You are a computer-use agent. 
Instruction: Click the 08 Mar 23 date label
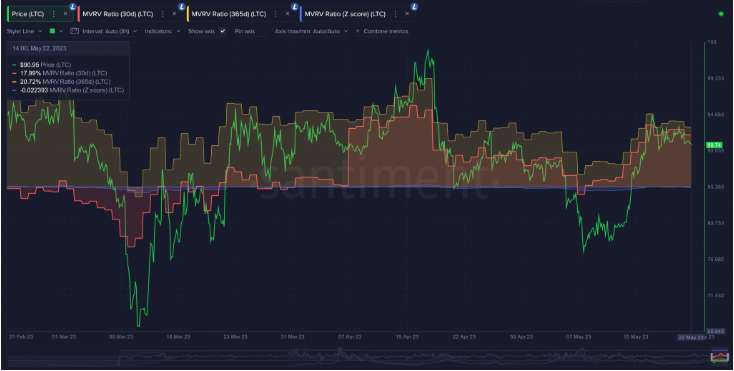tap(121, 337)
